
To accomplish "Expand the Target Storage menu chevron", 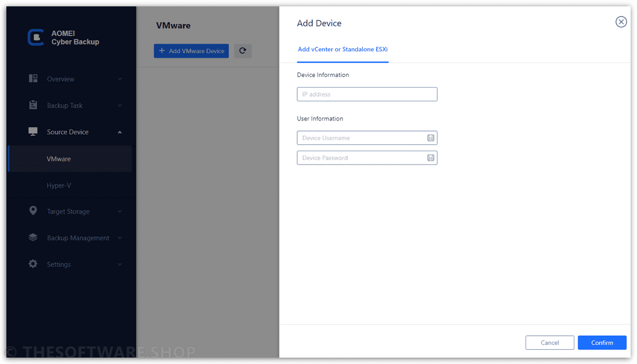I will click(x=119, y=211).
